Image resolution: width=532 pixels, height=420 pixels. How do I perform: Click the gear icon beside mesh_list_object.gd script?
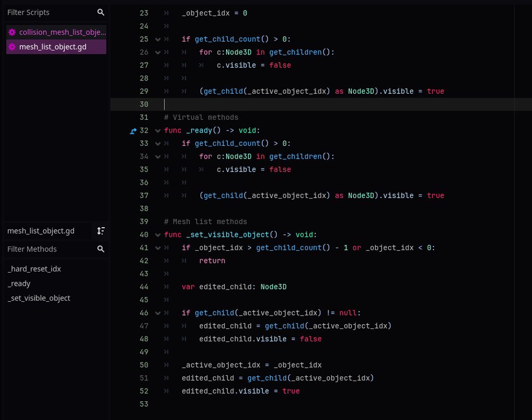click(12, 47)
